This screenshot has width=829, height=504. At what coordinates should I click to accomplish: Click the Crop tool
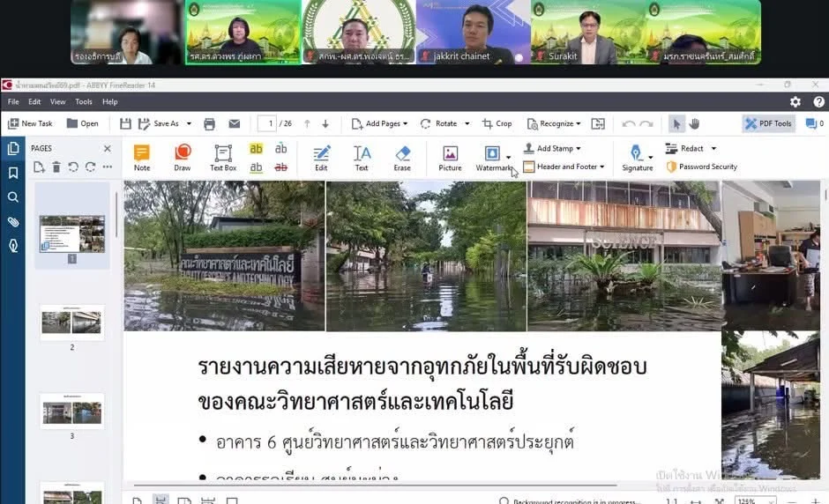tap(497, 123)
